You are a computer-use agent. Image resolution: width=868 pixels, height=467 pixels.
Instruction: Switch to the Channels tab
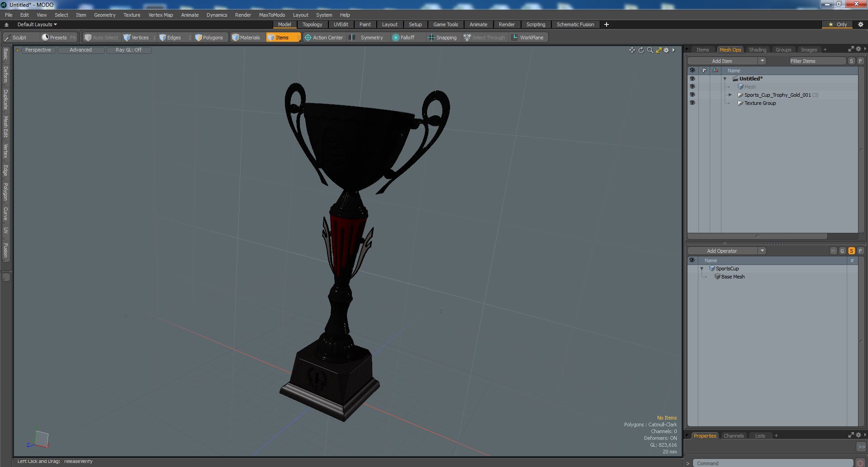733,436
